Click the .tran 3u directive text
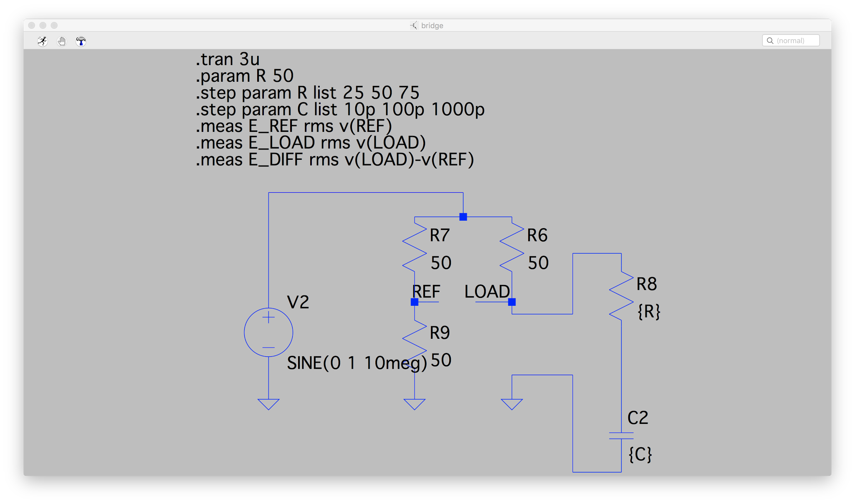 pos(228,59)
